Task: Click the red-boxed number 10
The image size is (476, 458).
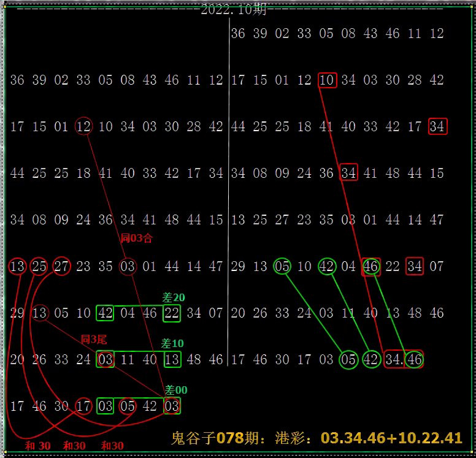Action: tap(328, 80)
